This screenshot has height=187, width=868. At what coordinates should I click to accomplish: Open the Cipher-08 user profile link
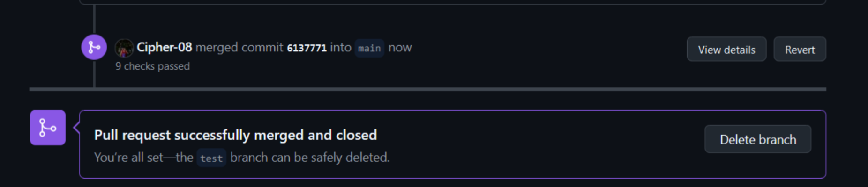[164, 47]
